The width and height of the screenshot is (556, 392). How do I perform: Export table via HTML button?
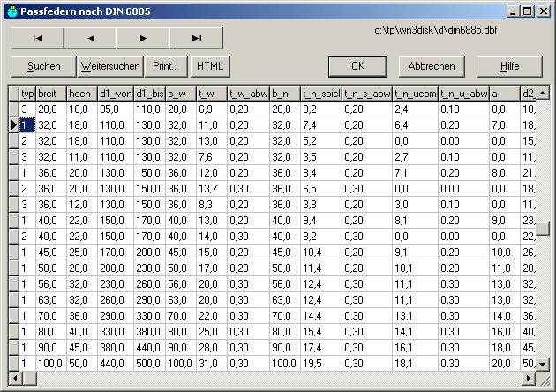click(210, 66)
